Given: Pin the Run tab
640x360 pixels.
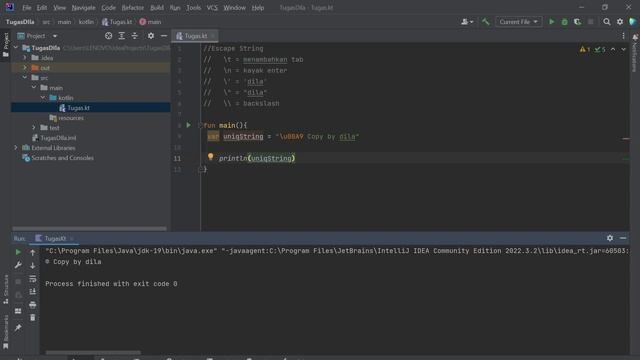Looking at the screenshot, I should [x=18, y=328].
